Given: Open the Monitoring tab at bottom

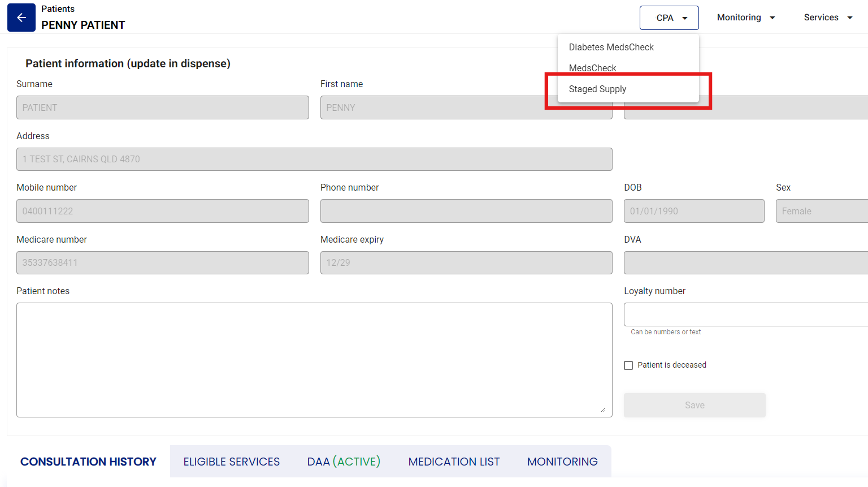Looking at the screenshot, I should [x=562, y=462].
